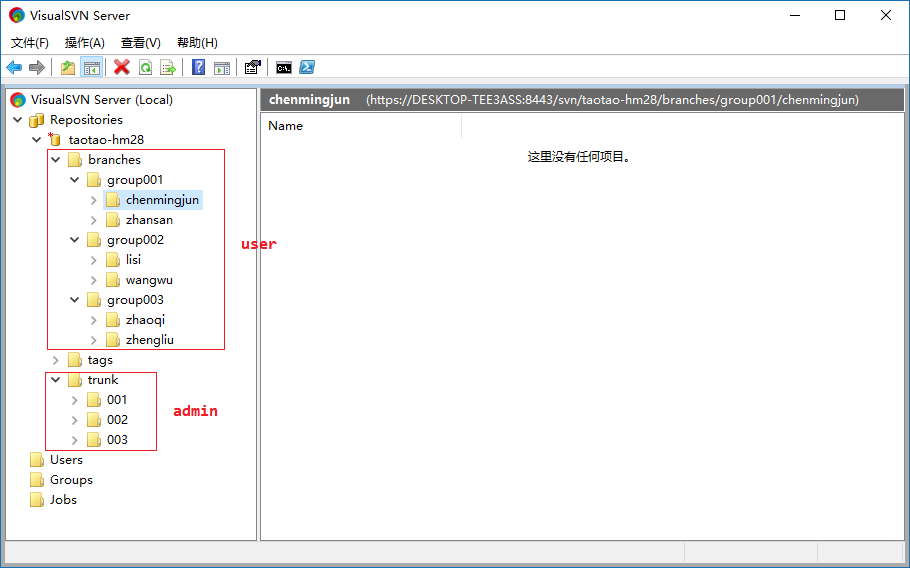Select the 002 folder label
The width and height of the screenshot is (910, 568).
point(117,420)
